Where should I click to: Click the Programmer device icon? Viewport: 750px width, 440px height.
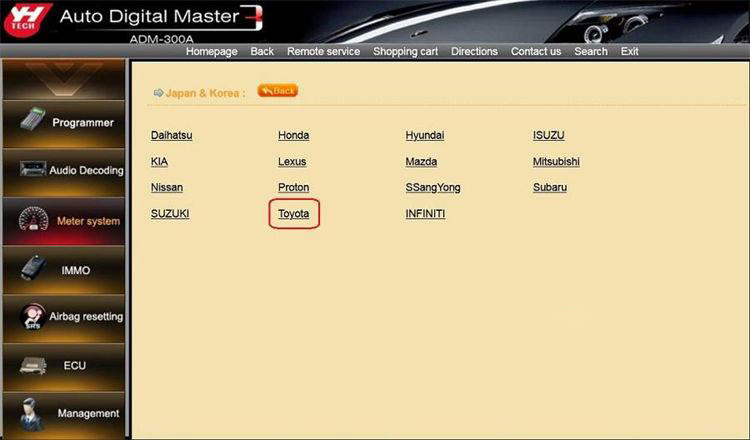[33, 119]
